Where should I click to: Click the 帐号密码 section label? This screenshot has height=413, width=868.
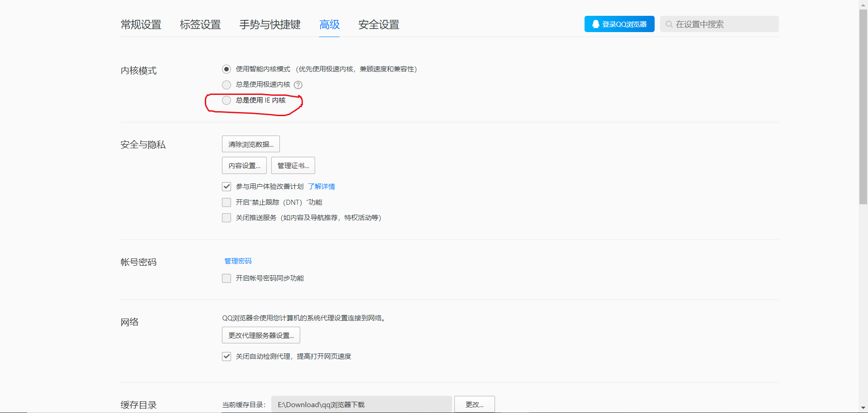(x=138, y=262)
